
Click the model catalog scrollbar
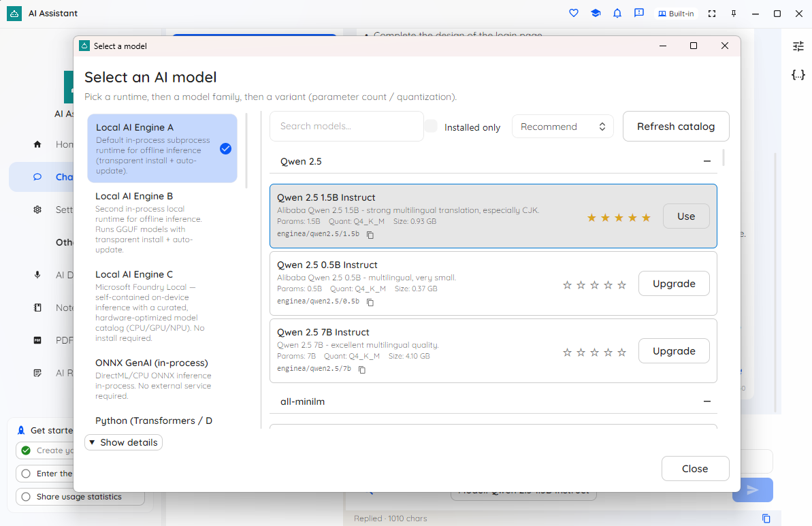724,157
